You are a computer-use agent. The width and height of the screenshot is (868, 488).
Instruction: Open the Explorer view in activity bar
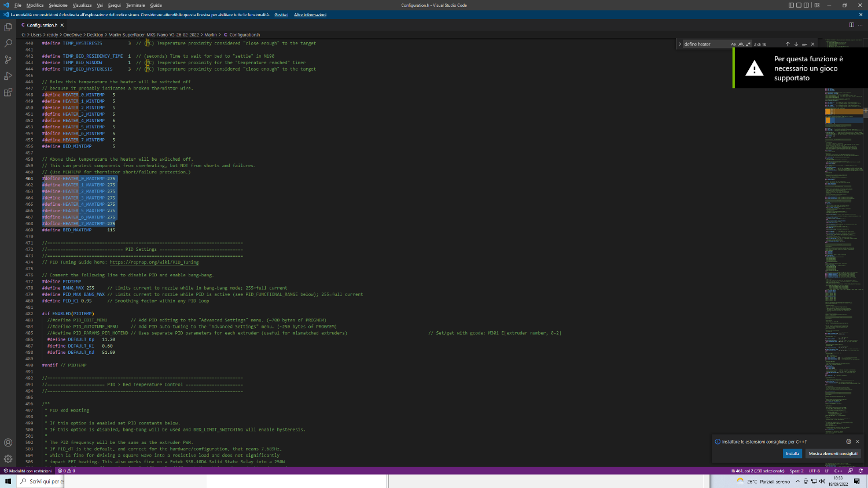click(x=8, y=27)
